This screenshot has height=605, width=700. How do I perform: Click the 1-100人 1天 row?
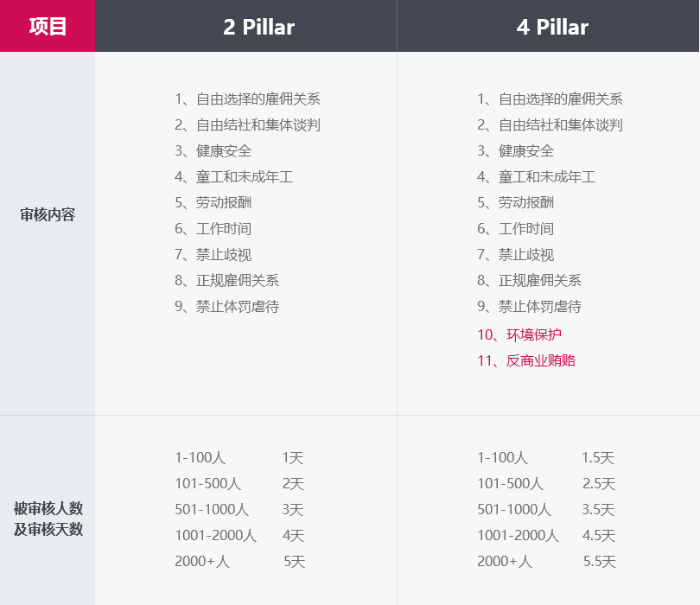[239, 458]
